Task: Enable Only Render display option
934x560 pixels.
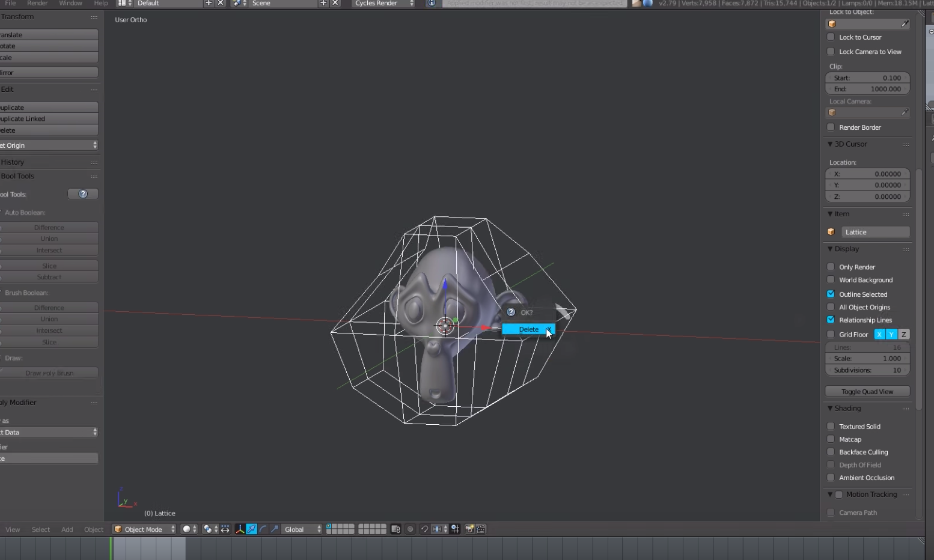Action: pyautogui.click(x=831, y=267)
